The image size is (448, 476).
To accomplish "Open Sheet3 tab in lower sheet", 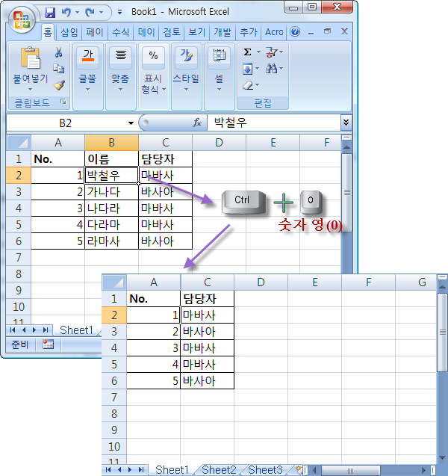I will 265,469.
